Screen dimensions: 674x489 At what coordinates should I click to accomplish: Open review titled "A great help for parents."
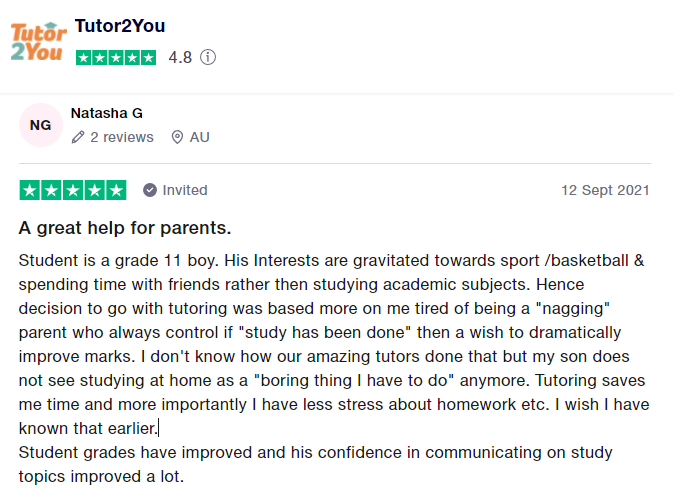pos(125,228)
